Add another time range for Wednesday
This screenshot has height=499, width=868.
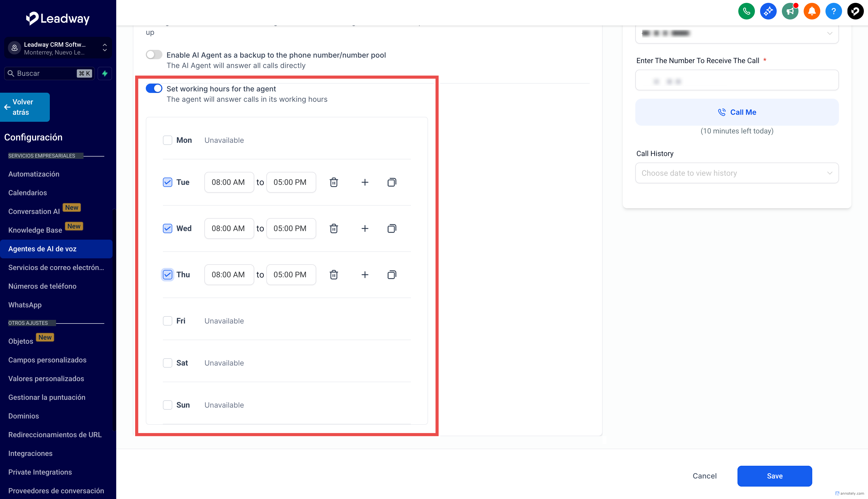click(365, 228)
